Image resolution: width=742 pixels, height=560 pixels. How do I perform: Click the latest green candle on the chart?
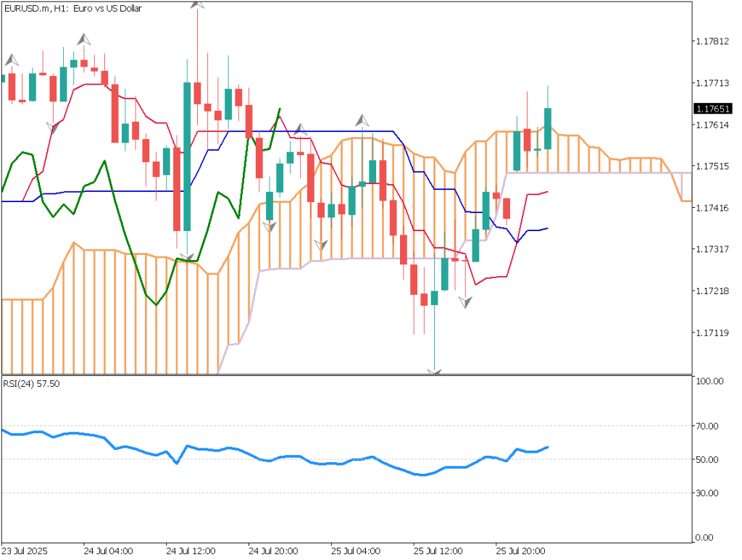548,128
